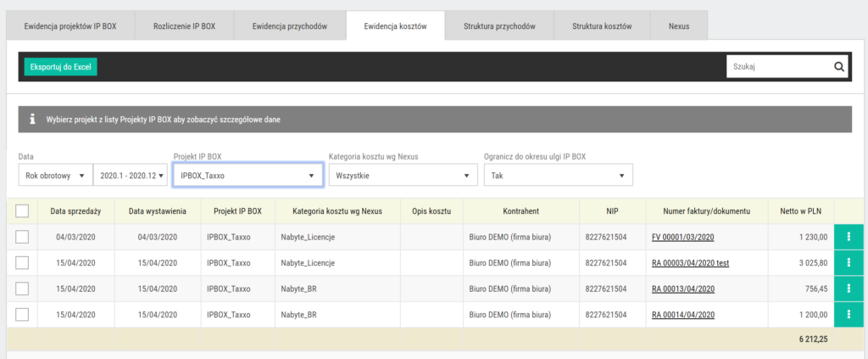Switch to Rozliczenie IP BOX tab

tap(184, 25)
